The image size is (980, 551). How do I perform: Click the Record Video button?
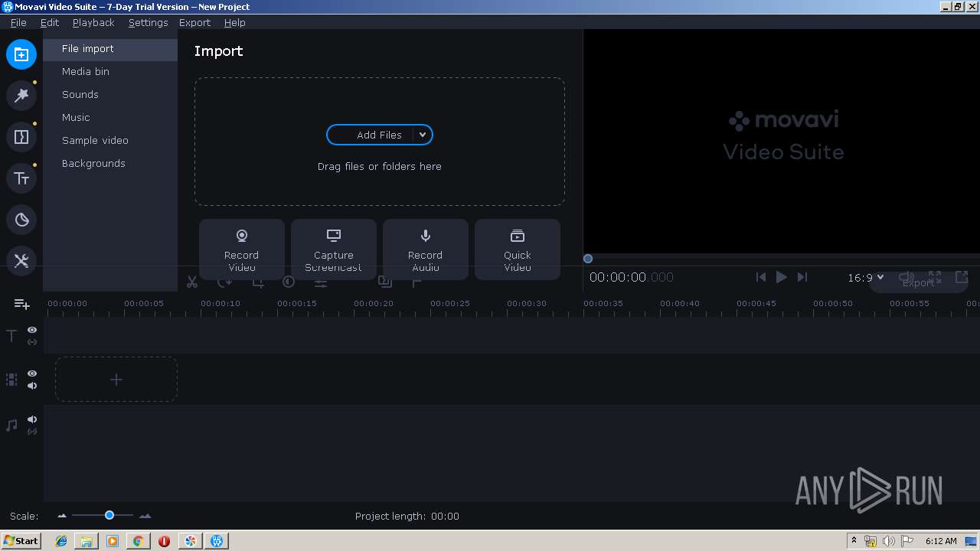point(242,249)
